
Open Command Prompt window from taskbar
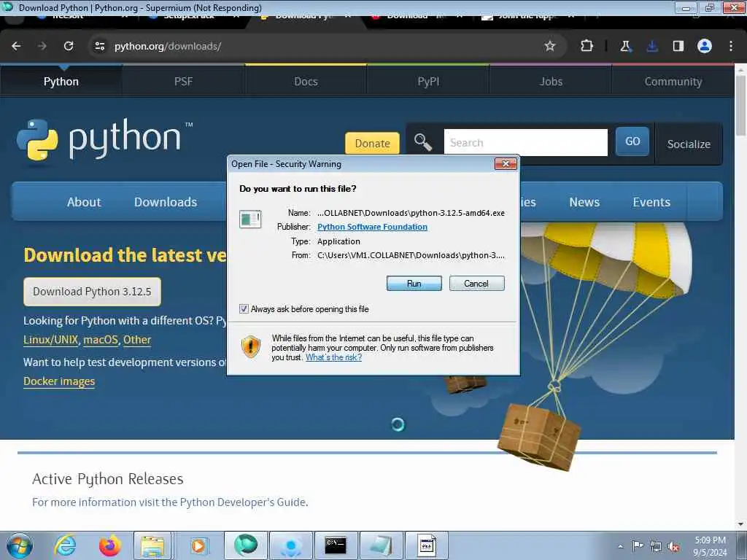point(335,545)
